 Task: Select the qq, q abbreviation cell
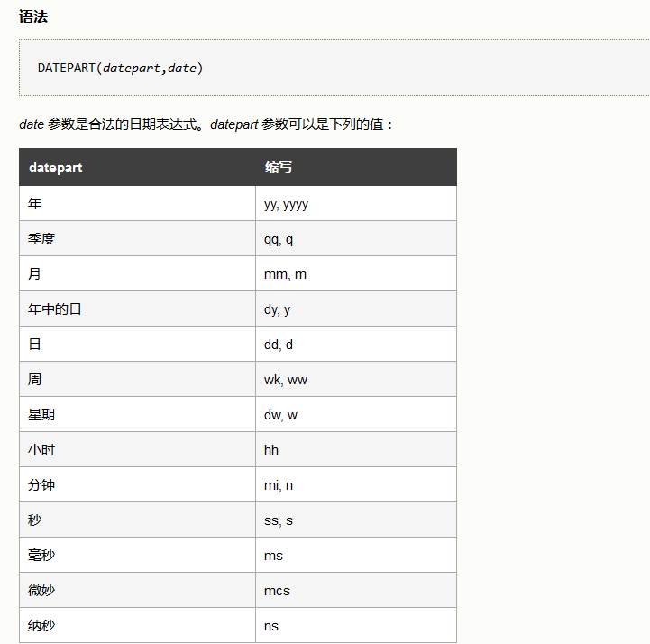356,238
